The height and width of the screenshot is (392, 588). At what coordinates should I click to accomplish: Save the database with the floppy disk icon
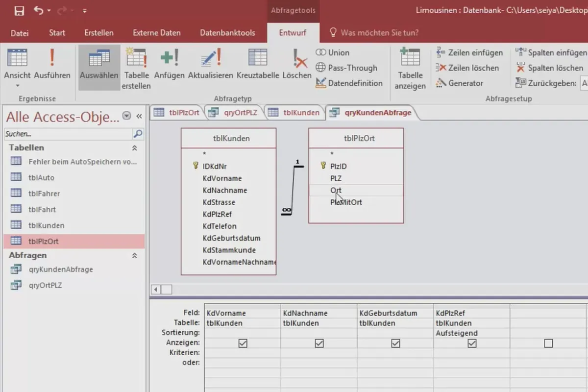coord(19,10)
